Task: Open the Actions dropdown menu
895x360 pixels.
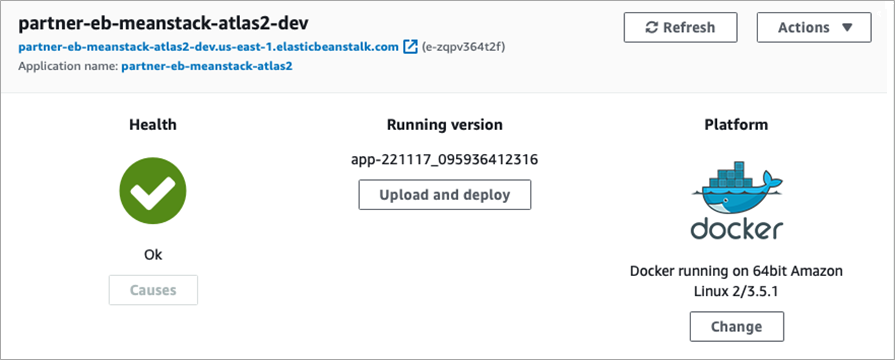Action: 814,27
